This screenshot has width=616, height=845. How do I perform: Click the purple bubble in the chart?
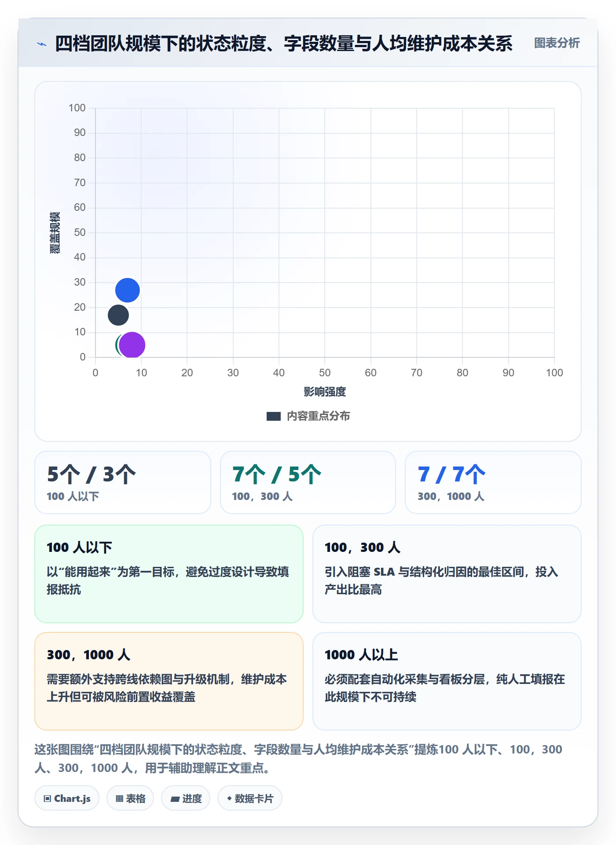(132, 345)
